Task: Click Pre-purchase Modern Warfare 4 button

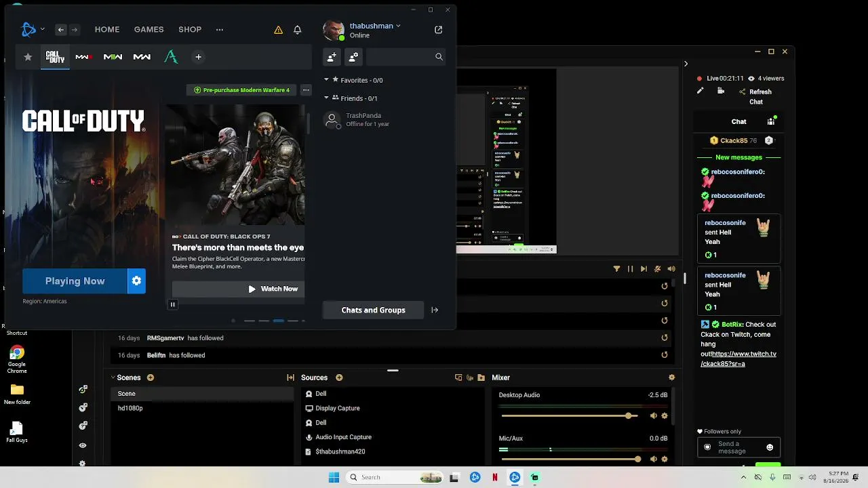Action: pyautogui.click(x=242, y=90)
